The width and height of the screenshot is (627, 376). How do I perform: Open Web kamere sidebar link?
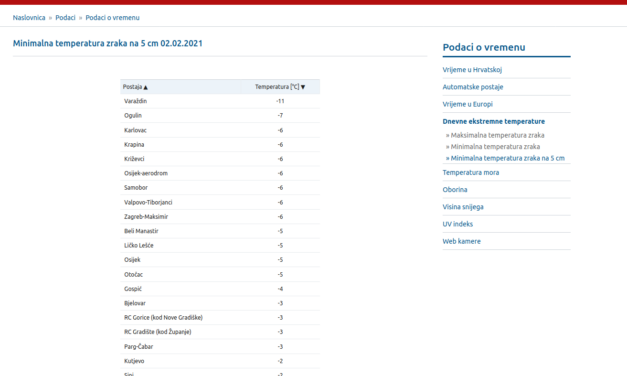pos(461,241)
